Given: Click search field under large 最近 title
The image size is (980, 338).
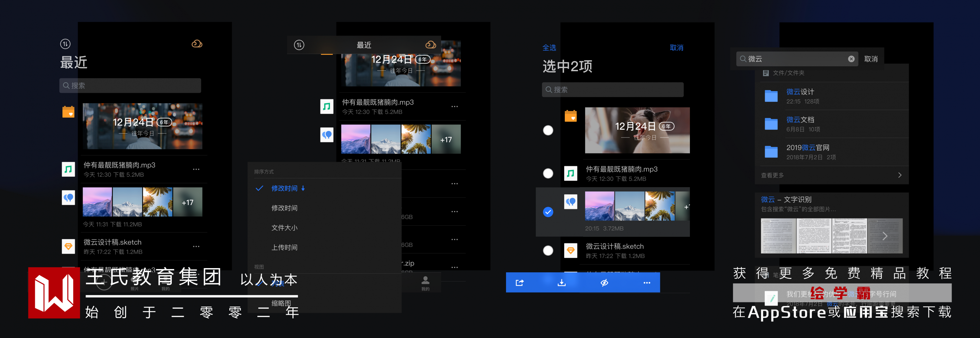Looking at the screenshot, I should 130,86.
